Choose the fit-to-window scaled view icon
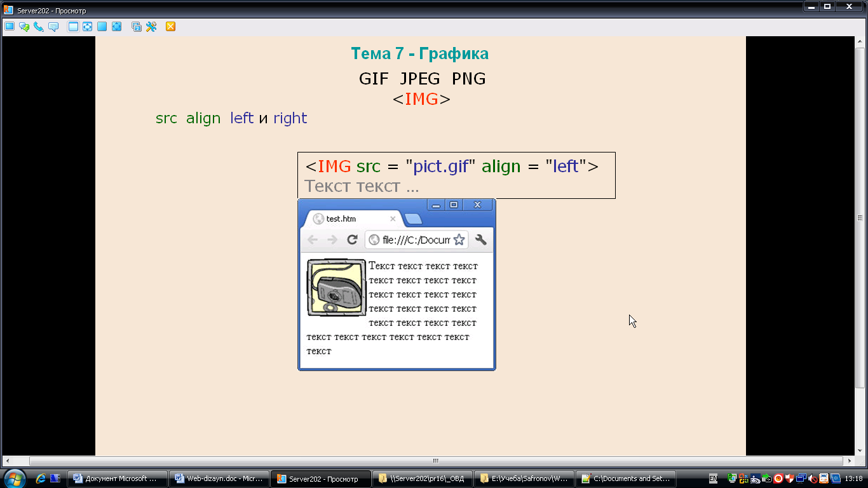Image resolution: width=868 pixels, height=488 pixels. (87, 27)
